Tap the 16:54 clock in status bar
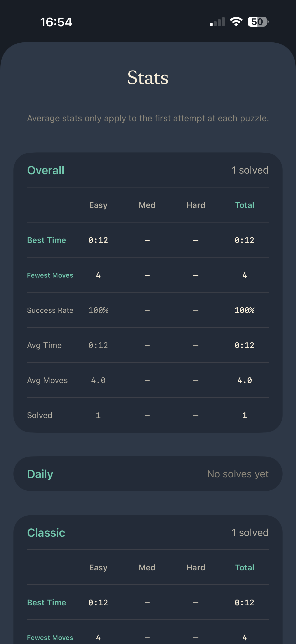This screenshot has height=644, width=296. pyautogui.click(x=56, y=22)
